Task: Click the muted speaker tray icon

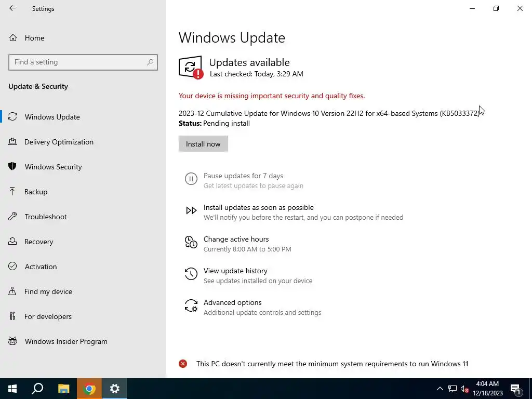Action: pos(464,389)
